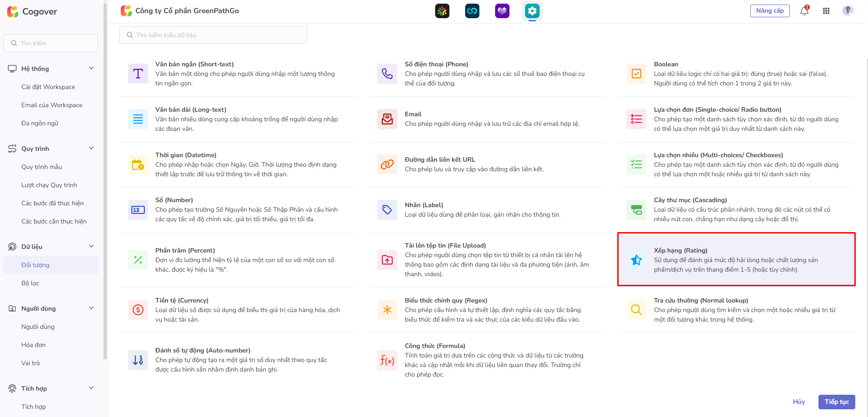The image size is (868, 417).
Task: Click the Boolean checkbox type icon
Action: [x=636, y=74]
